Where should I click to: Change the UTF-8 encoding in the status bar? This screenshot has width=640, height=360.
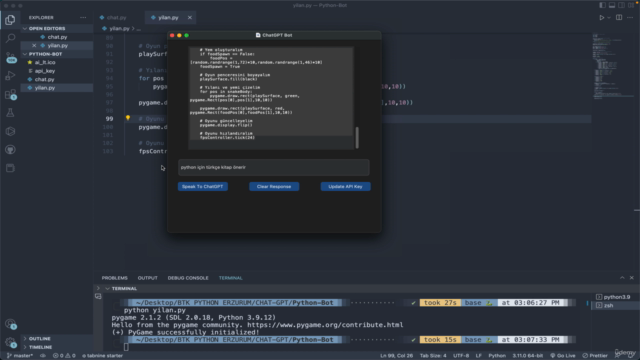(461, 356)
